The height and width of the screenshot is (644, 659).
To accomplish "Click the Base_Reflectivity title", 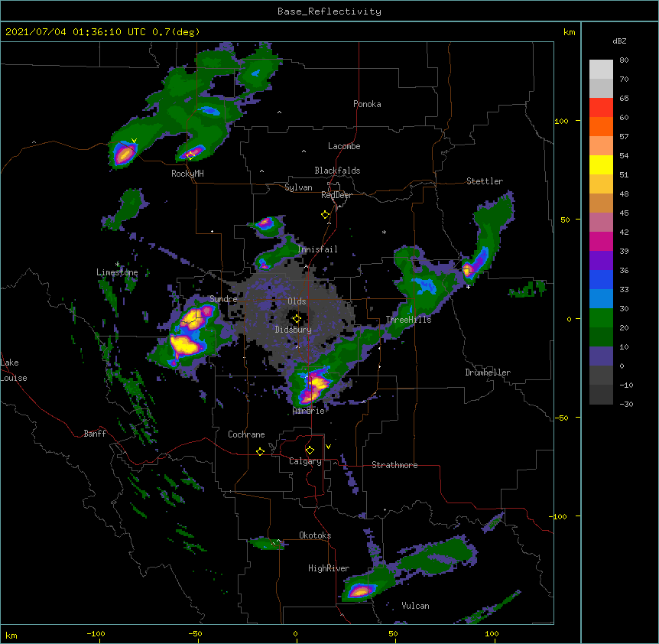I will (x=329, y=11).
